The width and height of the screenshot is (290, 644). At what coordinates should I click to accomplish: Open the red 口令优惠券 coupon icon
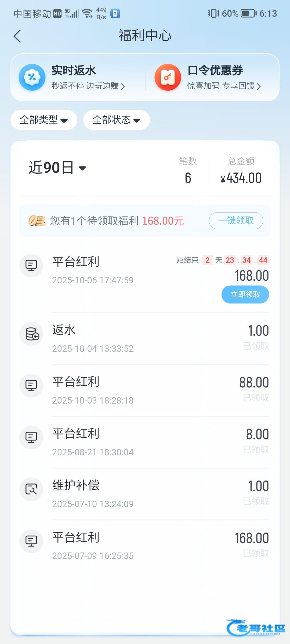click(168, 77)
